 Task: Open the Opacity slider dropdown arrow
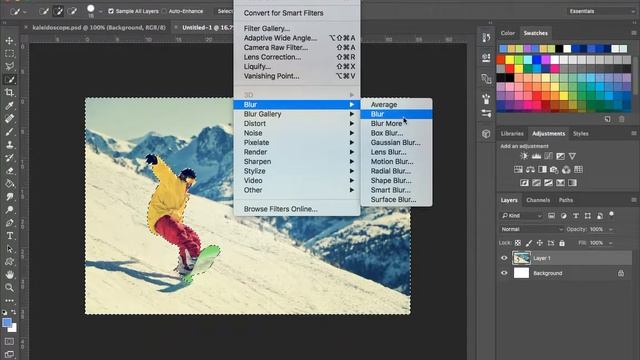pyautogui.click(x=611, y=229)
